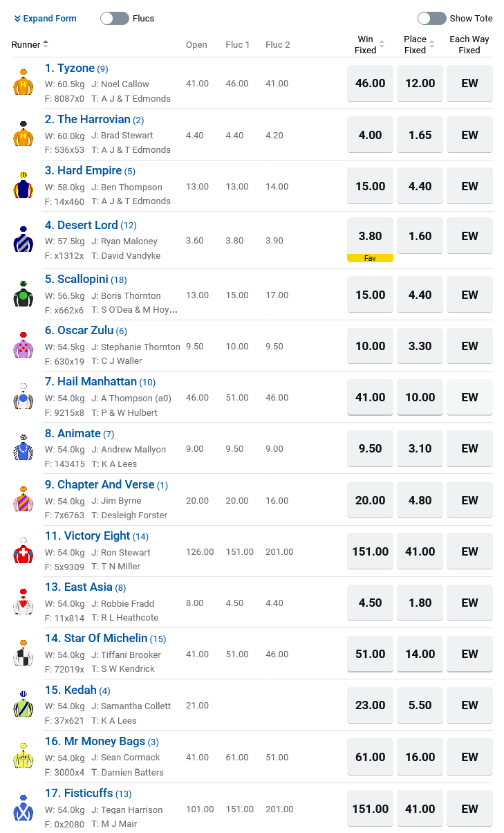This screenshot has width=504, height=833.
Task: Click Oscar Zulu's purple spotted silks icon
Action: pyautogui.click(x=24, y=346)
